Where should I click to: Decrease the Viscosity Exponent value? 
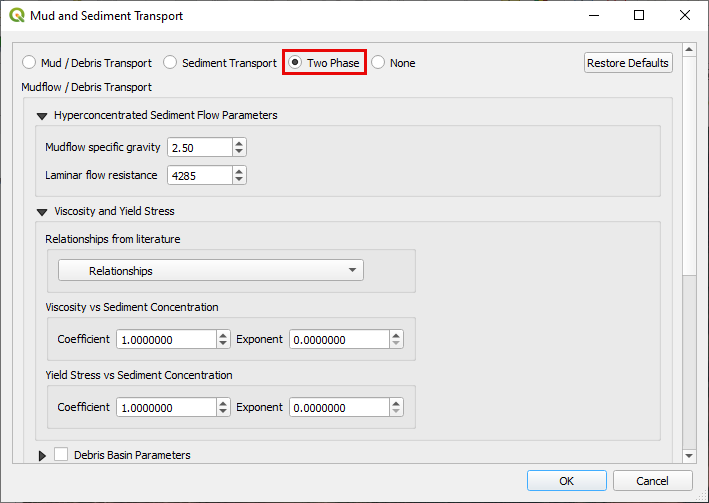coord(396,344)
